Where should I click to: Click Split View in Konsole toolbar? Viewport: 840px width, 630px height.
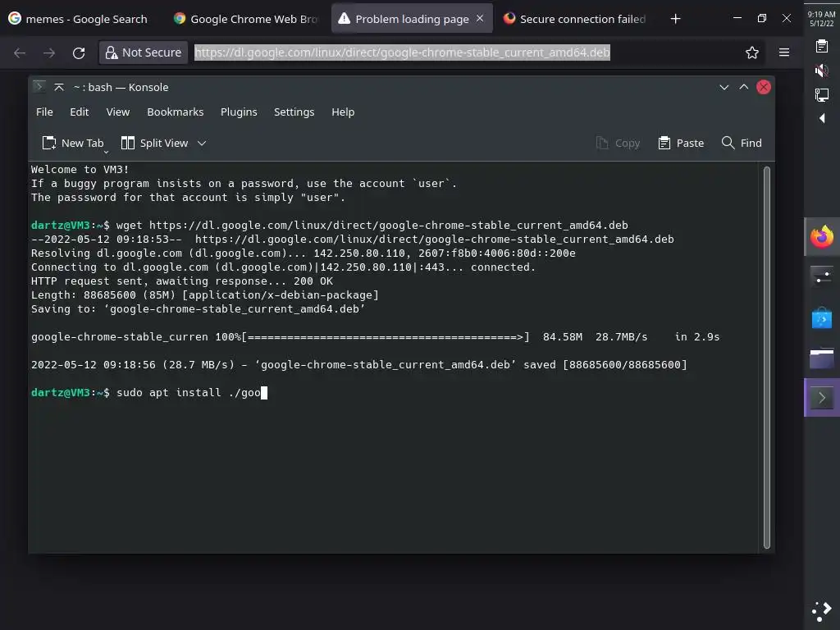155,143
